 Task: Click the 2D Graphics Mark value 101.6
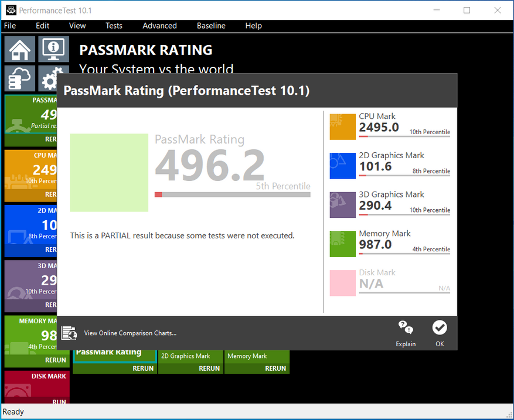(x=375, y=166)
